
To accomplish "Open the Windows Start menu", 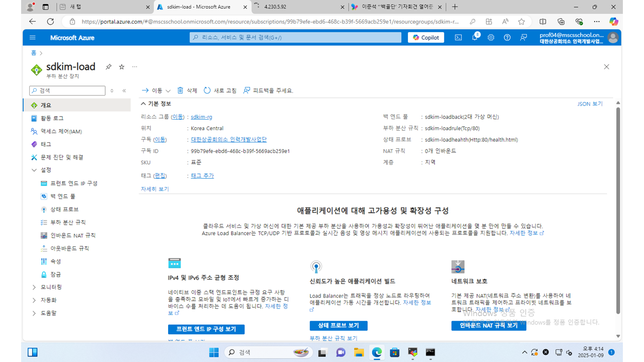I will click(x=214, y=352).
